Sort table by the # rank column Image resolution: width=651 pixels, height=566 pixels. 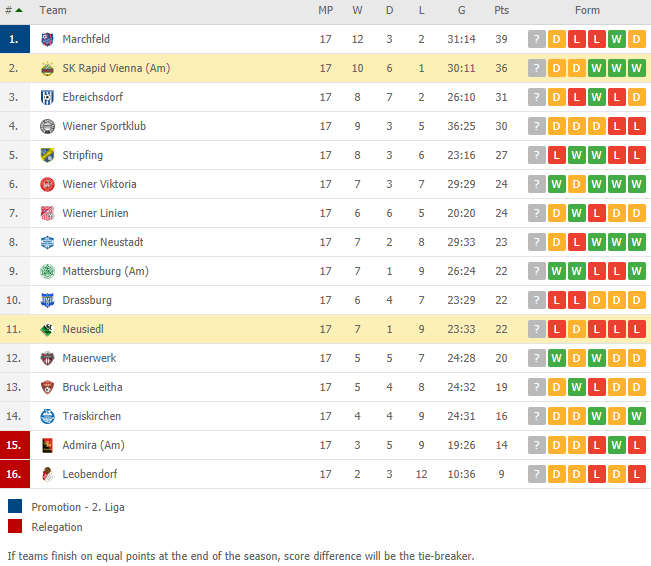13,10
